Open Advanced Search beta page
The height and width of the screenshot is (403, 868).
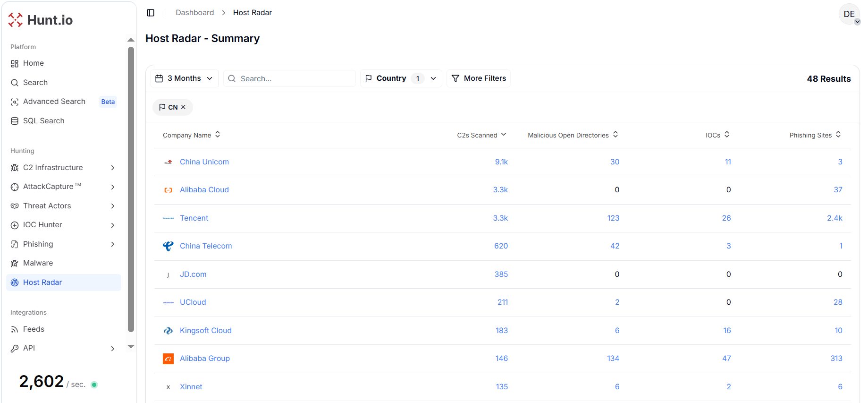[54, 102]
